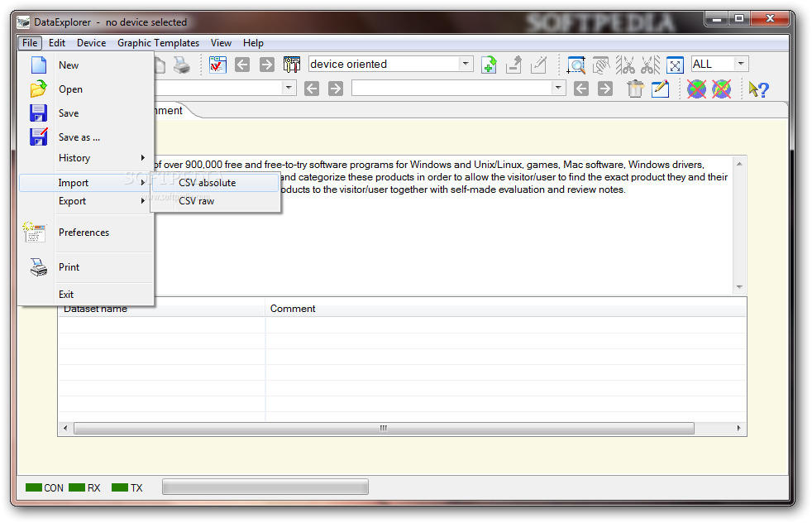Click the status bar progress bar

(265, 487)
